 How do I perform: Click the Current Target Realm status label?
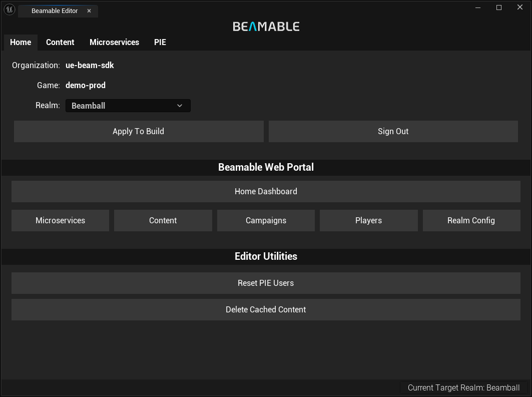[463, 387]
